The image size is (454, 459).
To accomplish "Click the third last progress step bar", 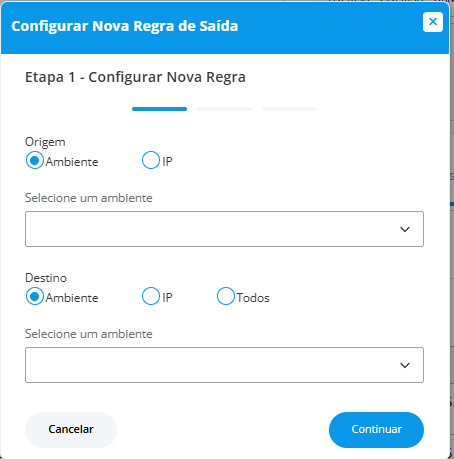I will tap(289, 109).
